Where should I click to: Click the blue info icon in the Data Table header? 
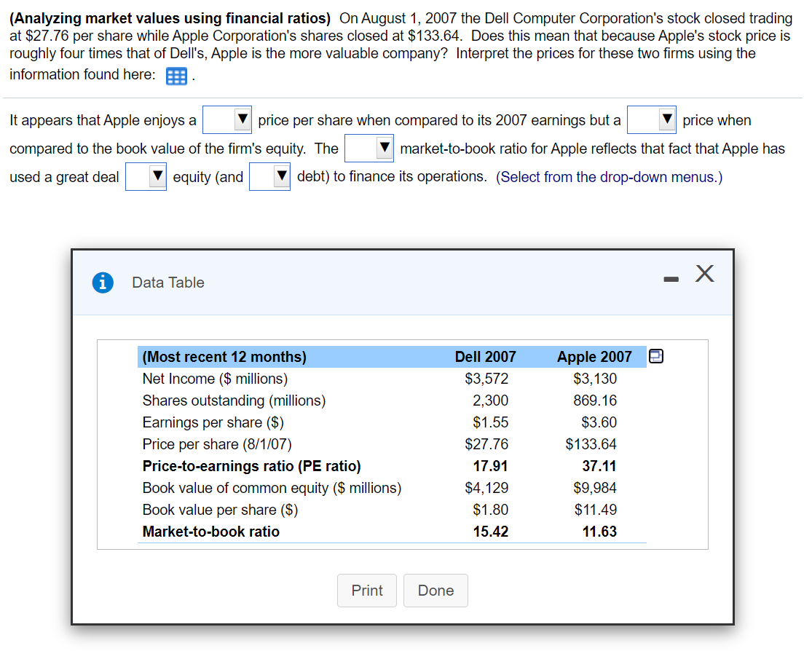[103, 283]
